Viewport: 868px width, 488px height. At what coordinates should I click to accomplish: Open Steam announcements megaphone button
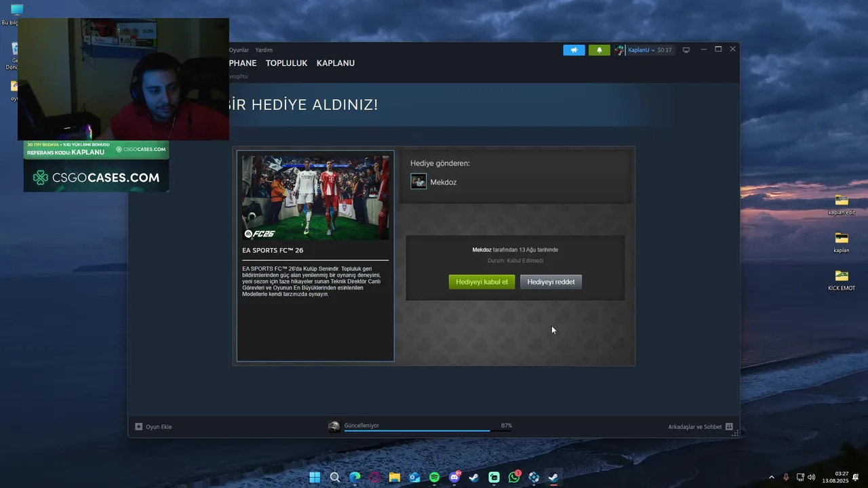[574, 50]
